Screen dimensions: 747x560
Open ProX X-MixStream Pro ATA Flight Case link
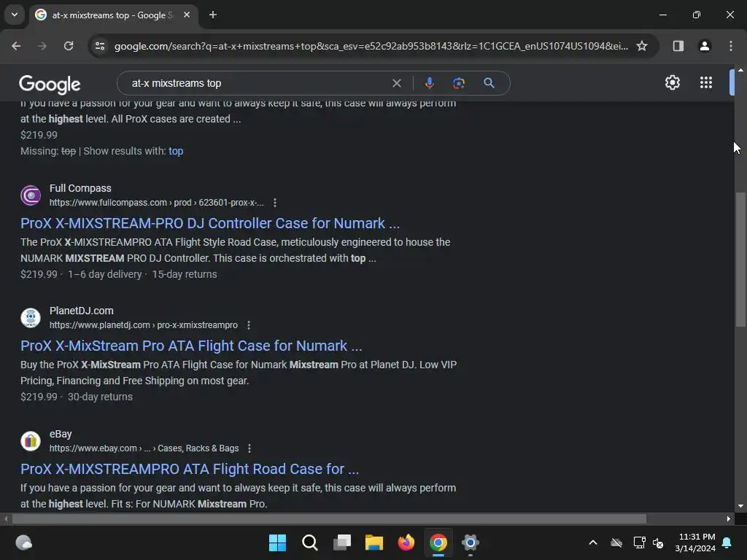[x=191, y=346]
